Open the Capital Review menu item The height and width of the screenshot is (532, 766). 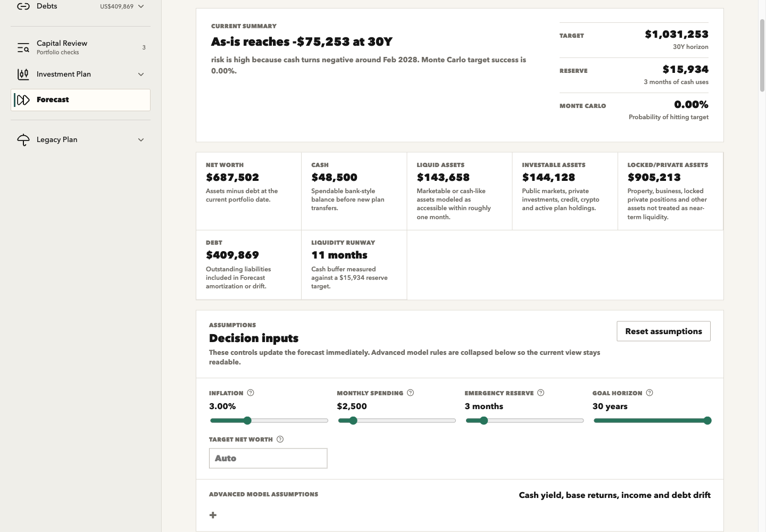tap(81, 47)
